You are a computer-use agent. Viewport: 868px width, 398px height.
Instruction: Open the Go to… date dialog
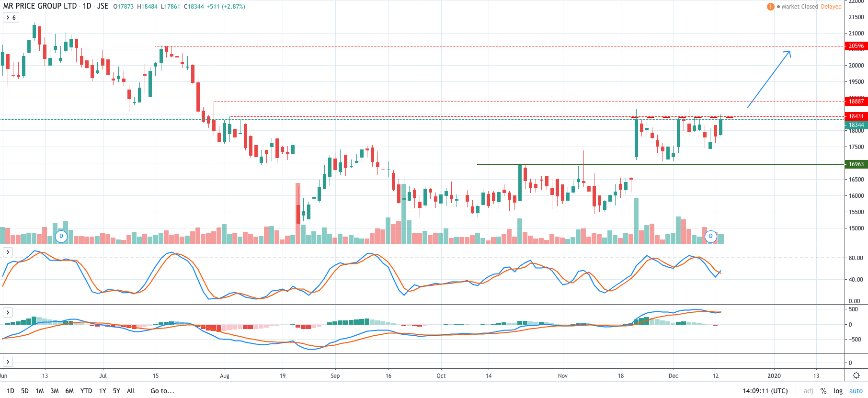pos(162,391)
